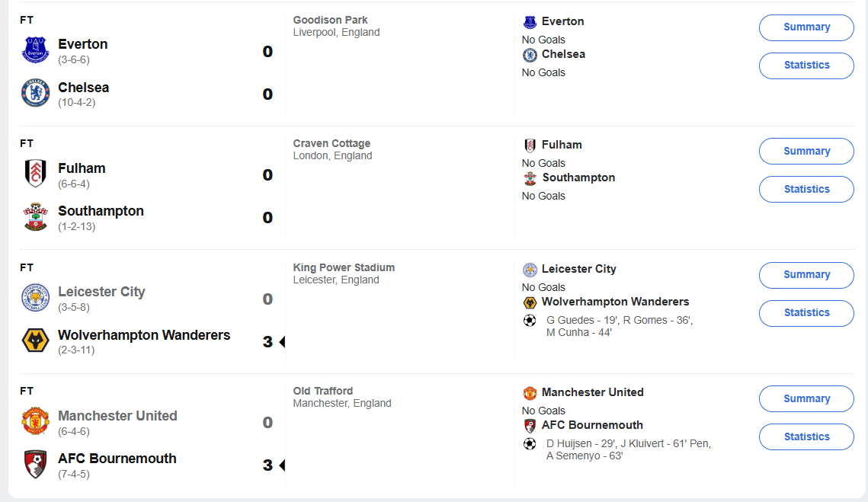Click the large Everton club crest
868x502 pixels.
coord(36,50)
